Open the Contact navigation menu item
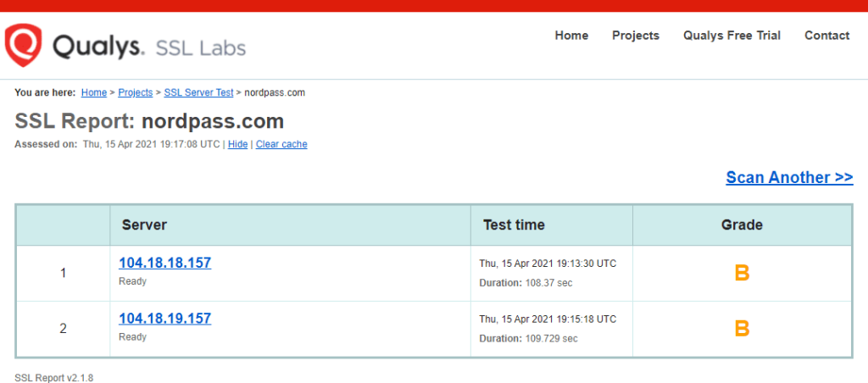The height and width of the screenshot is (383, 868). point(827,36)
